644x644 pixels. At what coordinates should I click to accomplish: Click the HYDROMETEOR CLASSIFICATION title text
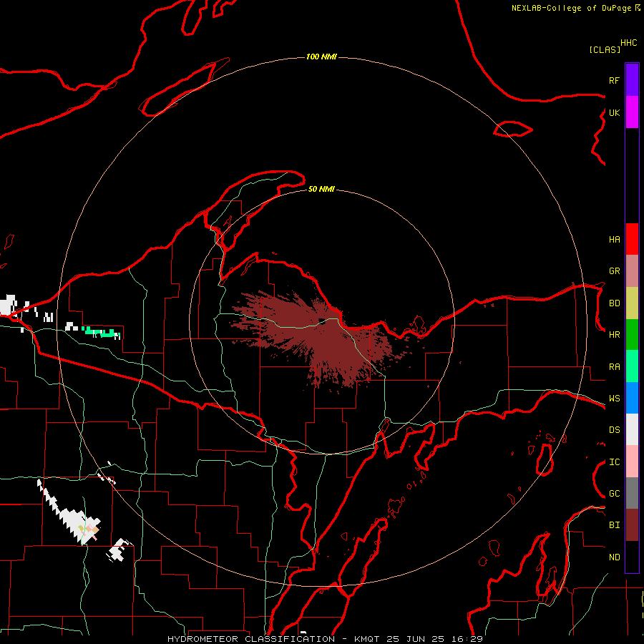click(x=251, y=639)
